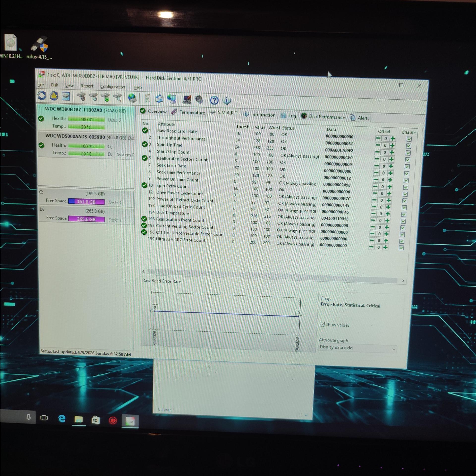Open the Report menu
Viewport: 476px width, 476px height.
(87, 86)
